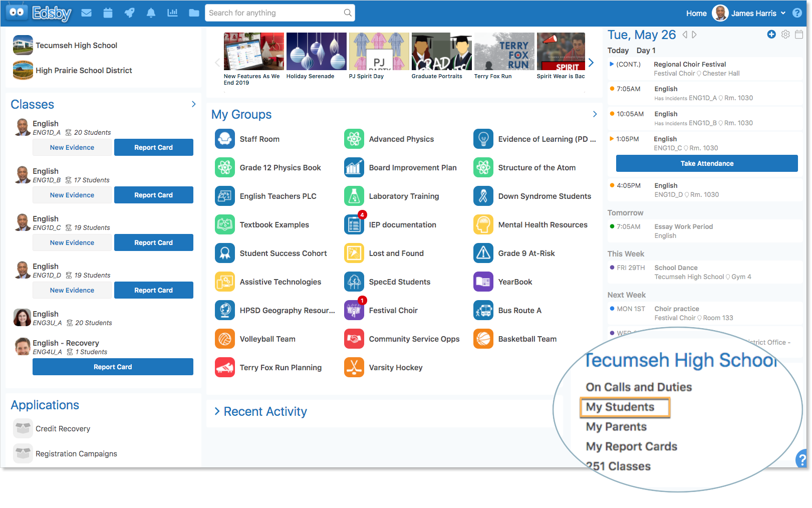The height and width of the screenshot is (508, 812).
Task: Click New Evidence for ENG1D_A
Action: tap(72, 147)
